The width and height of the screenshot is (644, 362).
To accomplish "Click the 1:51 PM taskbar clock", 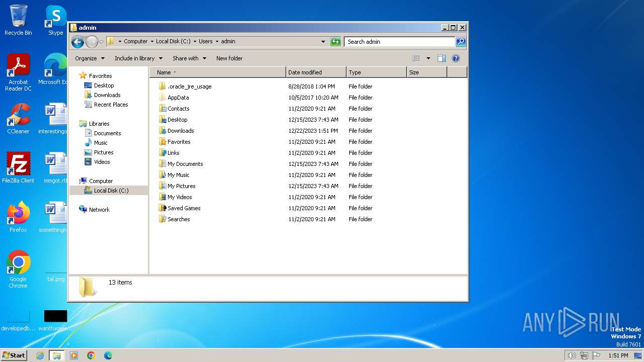I will 618,355.
